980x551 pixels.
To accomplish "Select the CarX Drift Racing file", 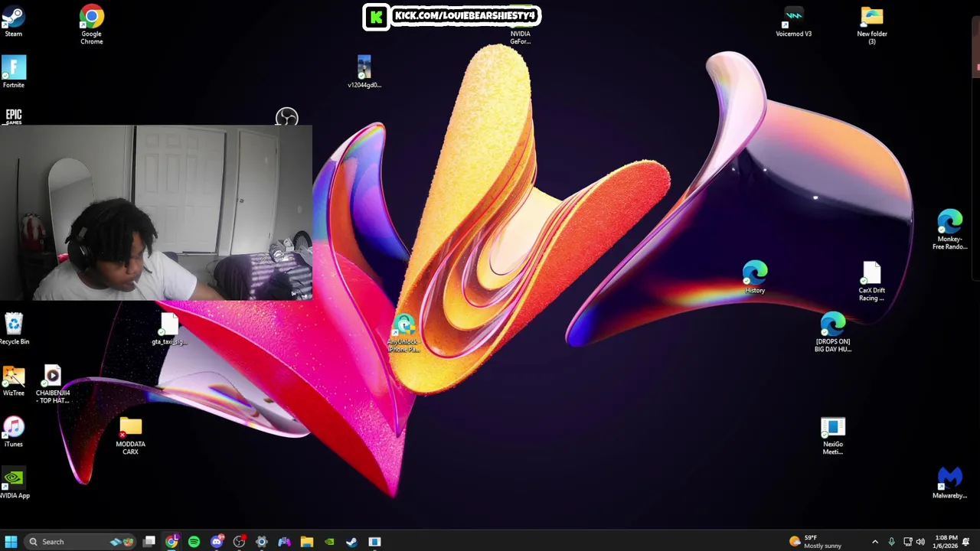I will 871,282.
